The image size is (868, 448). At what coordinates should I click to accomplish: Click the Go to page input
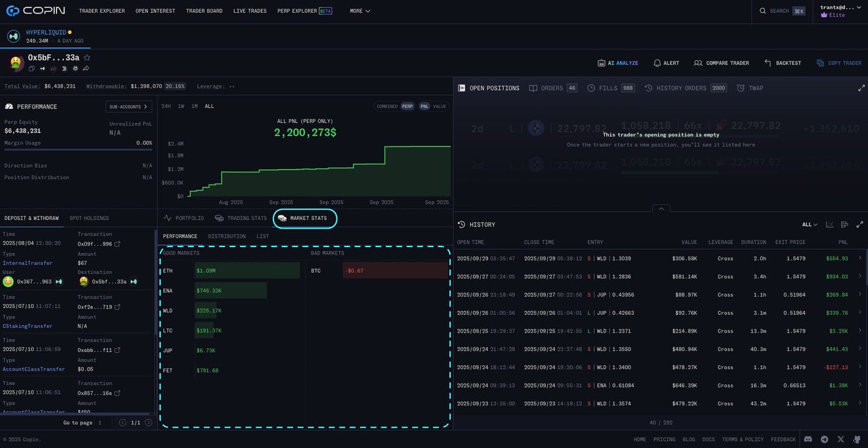tap(104, 423)
